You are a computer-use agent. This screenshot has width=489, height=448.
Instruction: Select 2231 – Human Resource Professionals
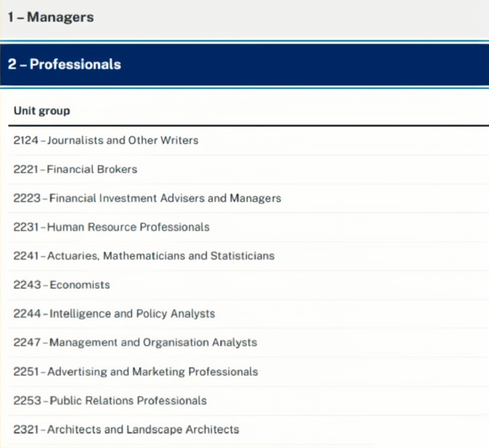(x=111, y=227)
